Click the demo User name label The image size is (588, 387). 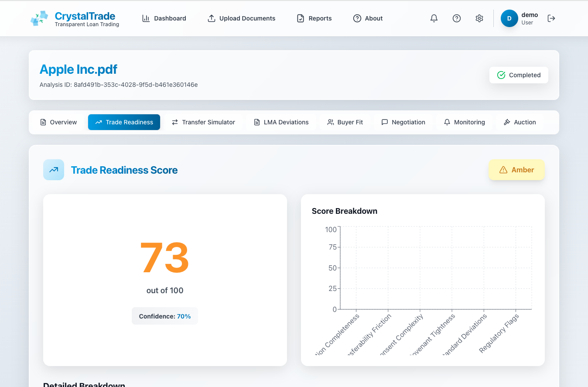pos(530,18)
